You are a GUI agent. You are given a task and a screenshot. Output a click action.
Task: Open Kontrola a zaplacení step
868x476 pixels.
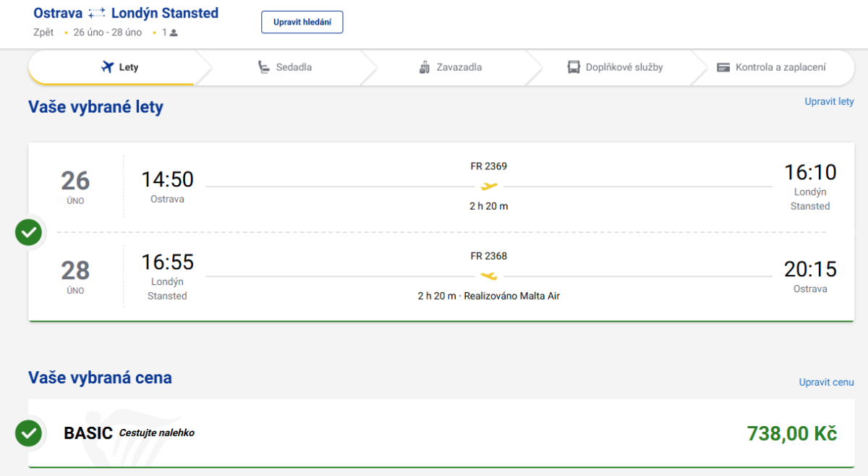tap(780, 67)
